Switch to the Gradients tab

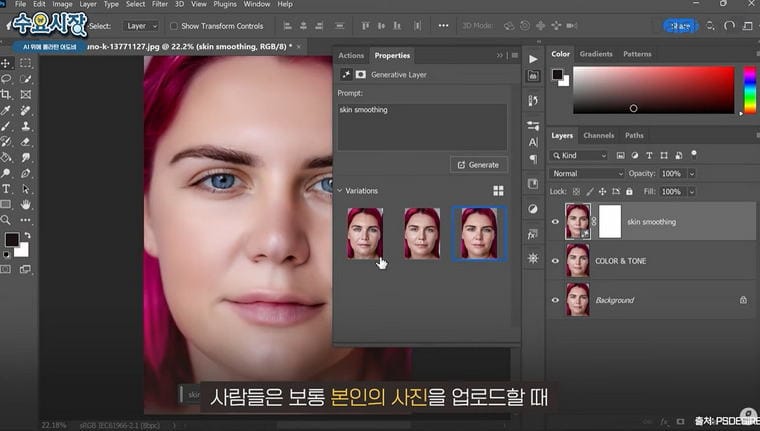[596, 54]
